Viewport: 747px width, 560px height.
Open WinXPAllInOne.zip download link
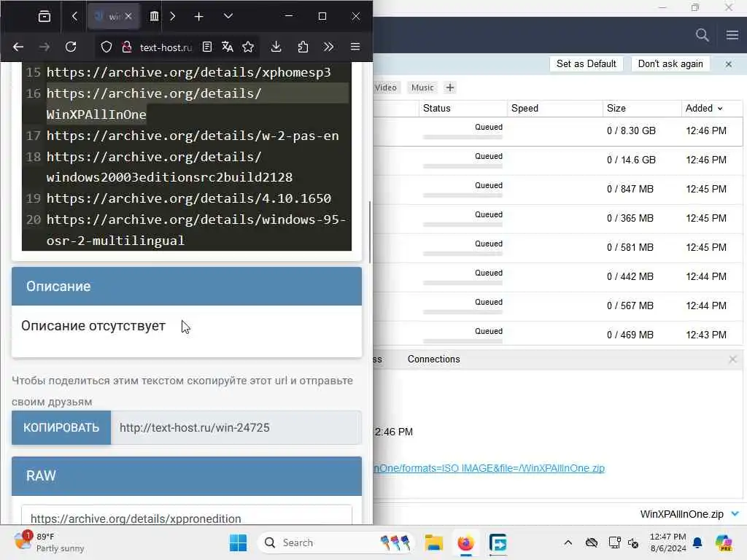point(489,468)
